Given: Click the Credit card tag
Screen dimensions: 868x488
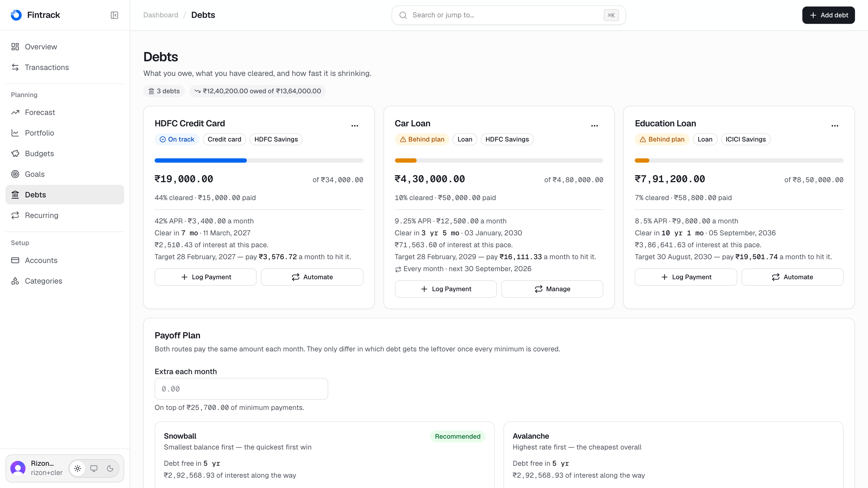Looking at the screenshot, I should click(x=224, y=139).
